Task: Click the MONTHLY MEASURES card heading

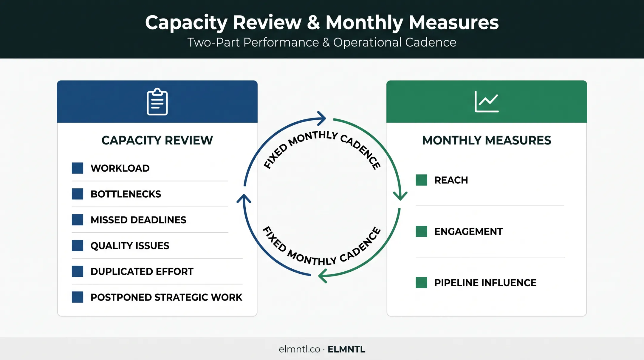Action: (487, 140)
